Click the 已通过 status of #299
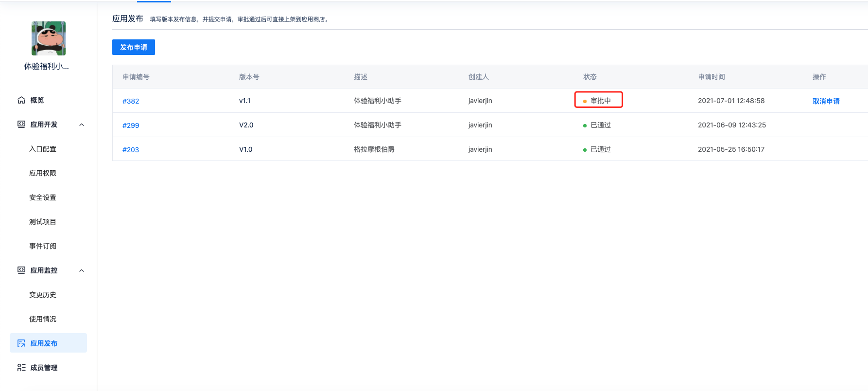This screenshot has height=391, width=868. 597,125
